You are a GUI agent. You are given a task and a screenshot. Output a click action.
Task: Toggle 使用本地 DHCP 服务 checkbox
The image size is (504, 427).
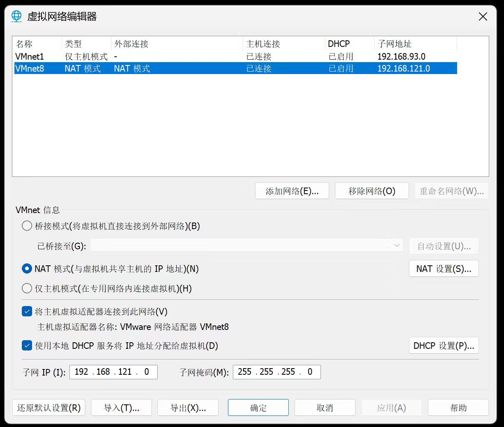tap(27, 346)
